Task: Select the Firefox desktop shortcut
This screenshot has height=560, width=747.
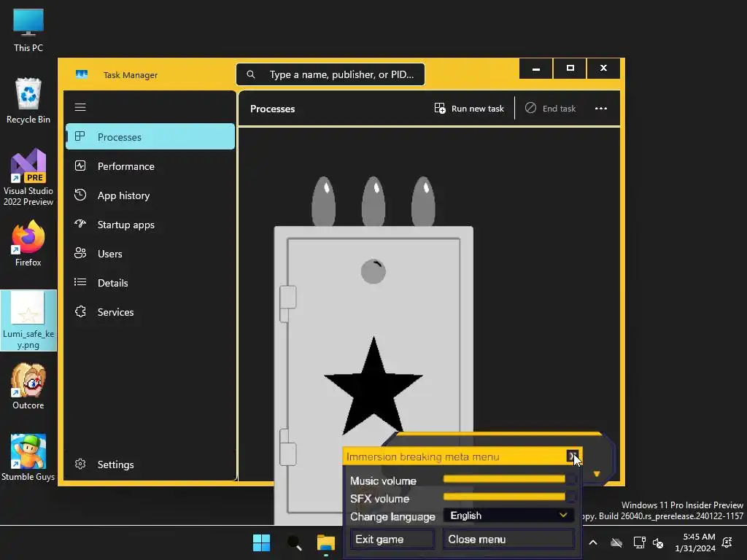Action: [28, 243]
